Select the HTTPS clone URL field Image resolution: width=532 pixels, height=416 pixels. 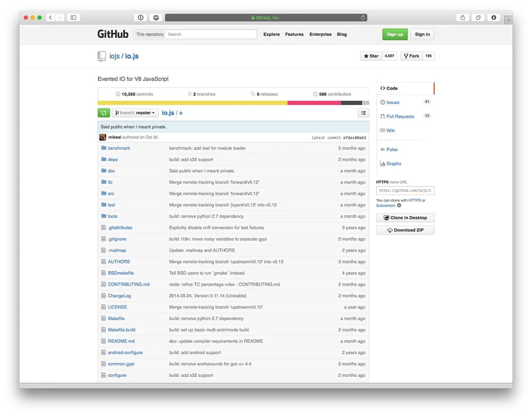click(x=405, y=191)
